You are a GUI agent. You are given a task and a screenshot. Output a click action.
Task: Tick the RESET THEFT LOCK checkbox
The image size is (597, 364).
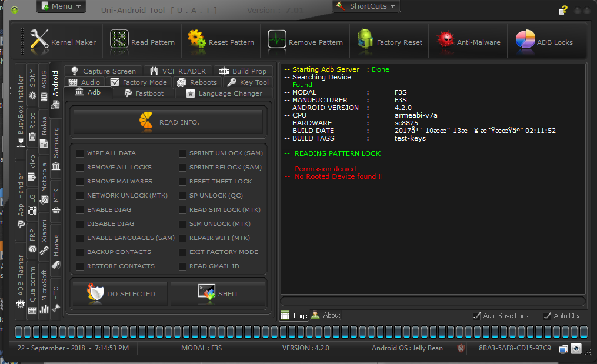(182, 181)
